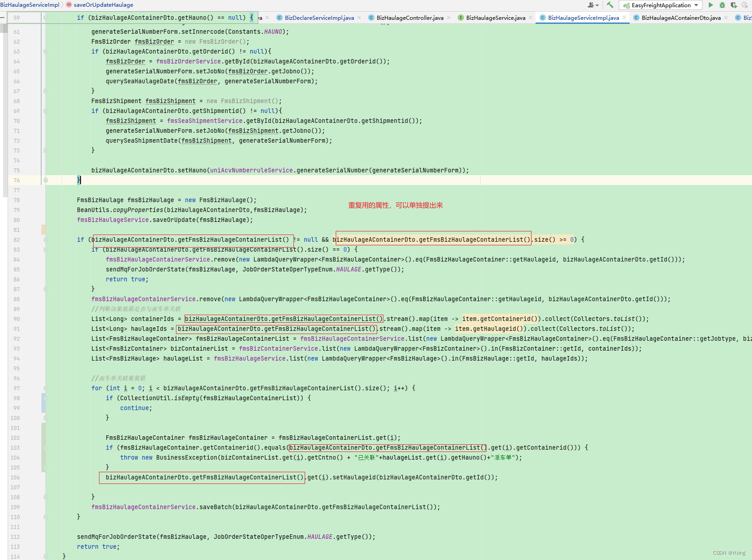Viewport: 752px width, 560px height.
Task: Click 'querySeaShipmentDate' on line 72
Action: (x=142, y=140)
